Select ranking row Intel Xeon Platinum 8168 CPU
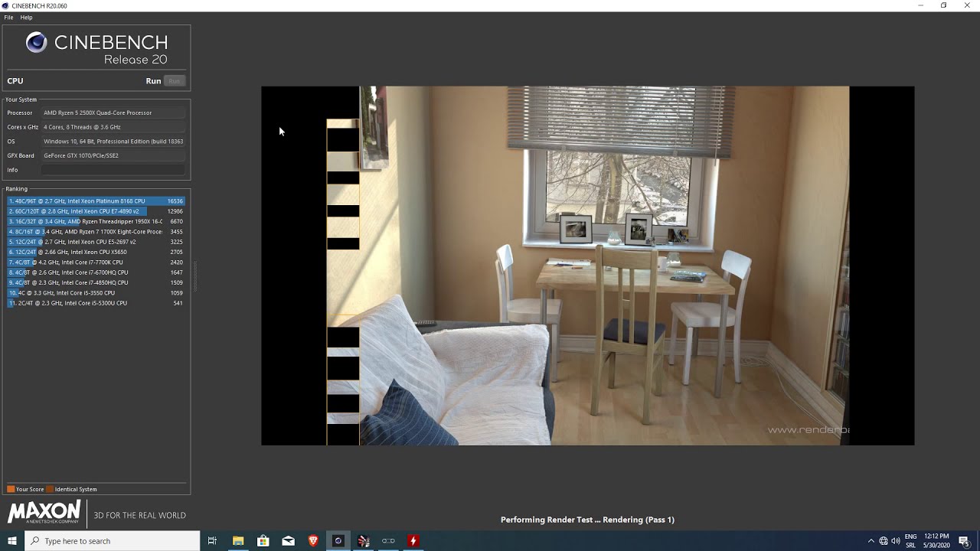Image resolution: width=980 pixels, height=551 pixels. click(96, 201)
